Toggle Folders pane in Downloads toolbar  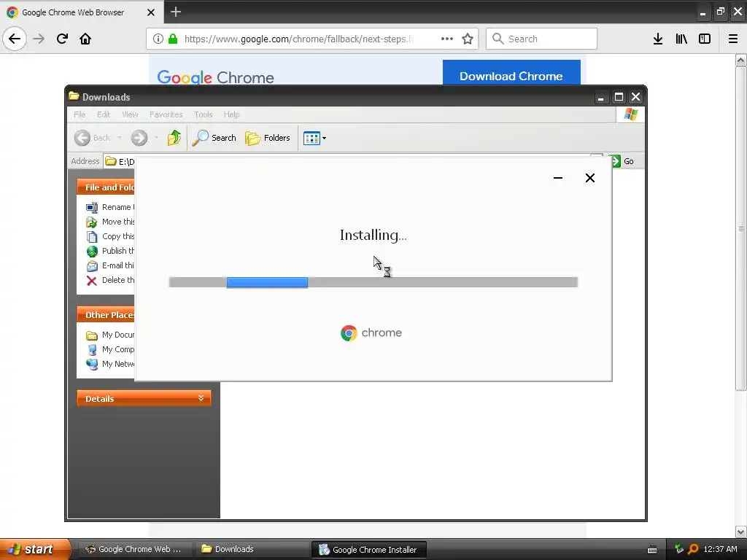point(267,138)
